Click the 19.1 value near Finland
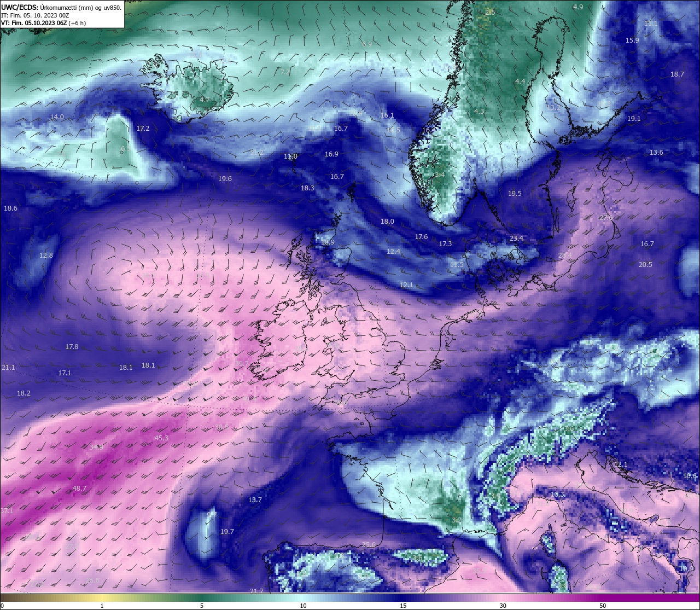 click(x=634, y=118)
